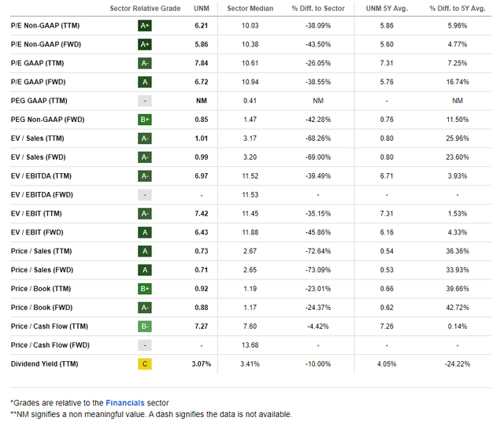Select the Price / Cash Flow (FWD) row label
Image resolution: width=504 pixels, height=425 pixels.
point(50,346)
